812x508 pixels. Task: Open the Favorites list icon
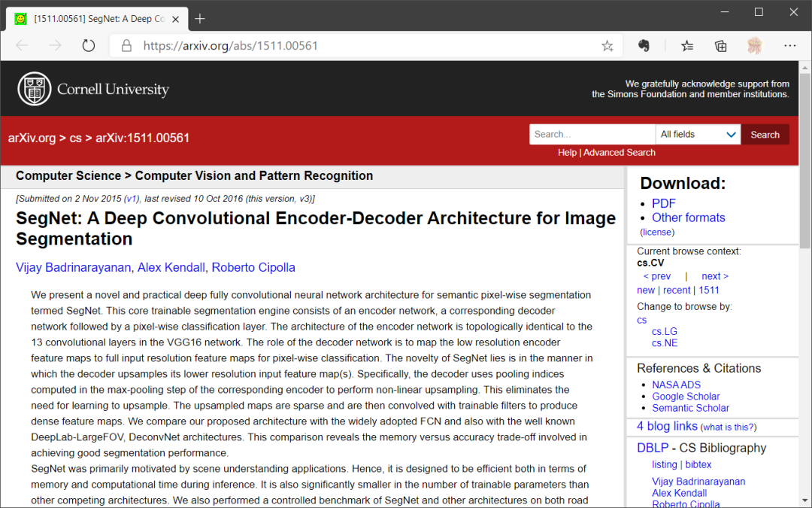point(687,46)
